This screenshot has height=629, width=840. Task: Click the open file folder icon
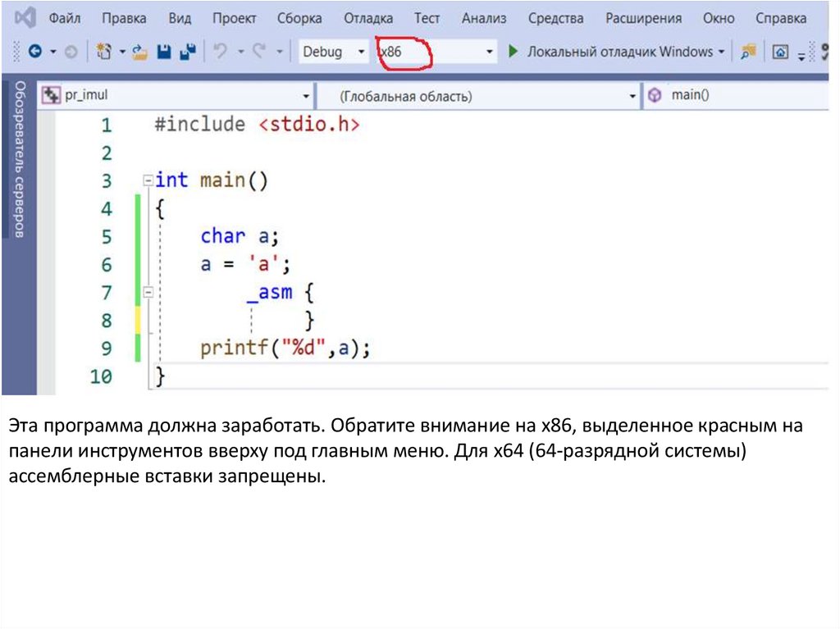139,52
